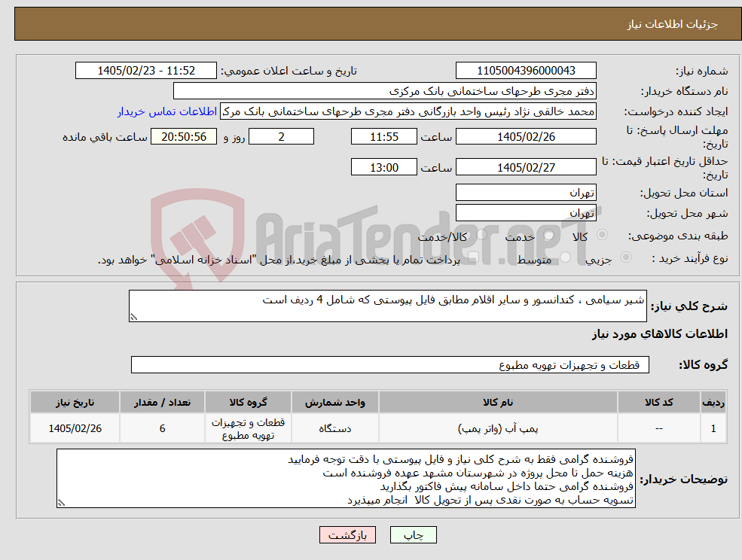The image size is (742, 560).
Task: Click the resize handle of description textarea
Action: pos(133,318)
